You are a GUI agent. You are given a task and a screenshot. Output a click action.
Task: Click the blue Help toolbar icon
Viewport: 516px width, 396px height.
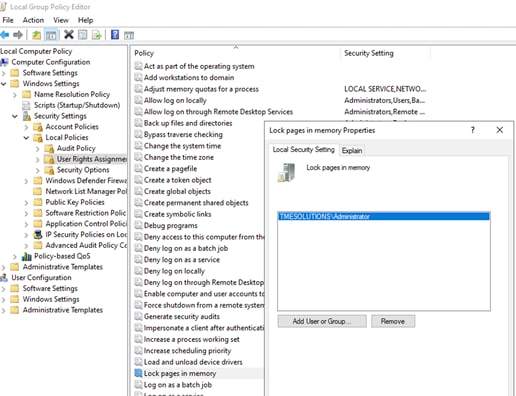[115, 34]
